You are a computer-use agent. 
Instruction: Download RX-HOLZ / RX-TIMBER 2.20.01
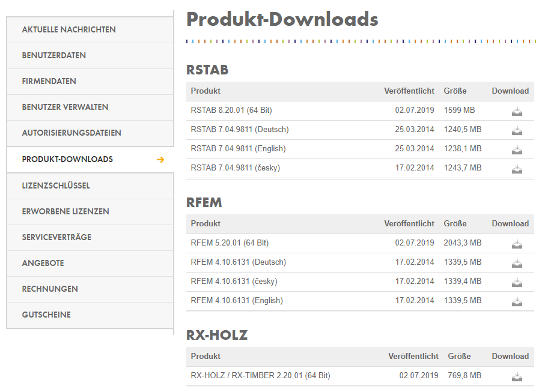[517, 376]
